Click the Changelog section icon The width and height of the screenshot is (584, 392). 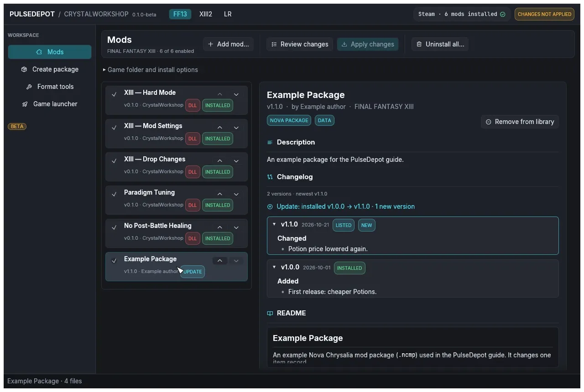pyautogui.click(x=270, y=177)
